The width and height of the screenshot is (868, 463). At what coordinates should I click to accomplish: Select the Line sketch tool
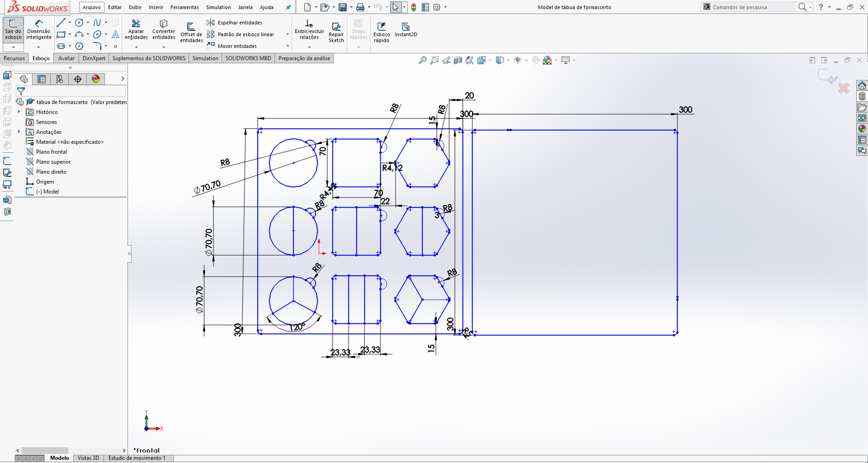point(61,23)
